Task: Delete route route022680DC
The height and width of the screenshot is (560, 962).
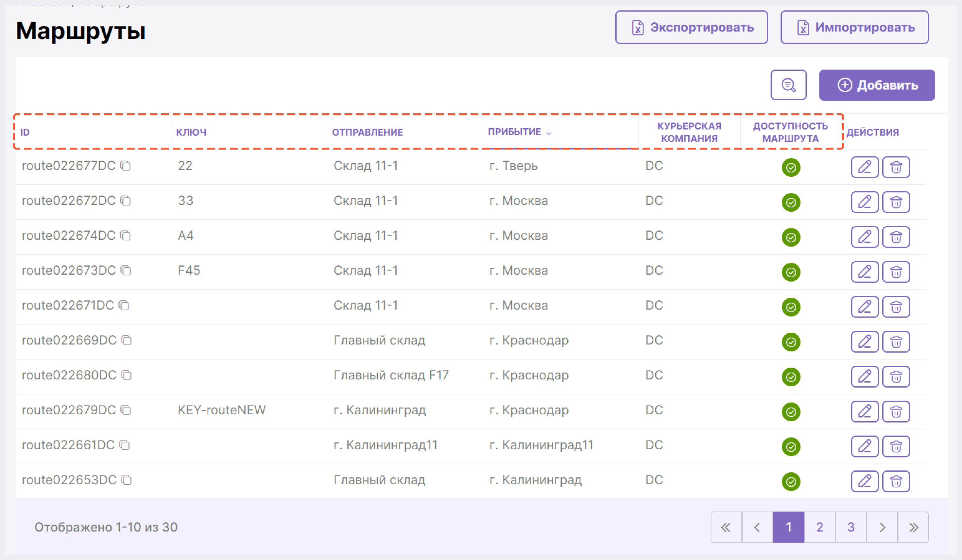Action: pyautogui.click(x=896, y=377)
